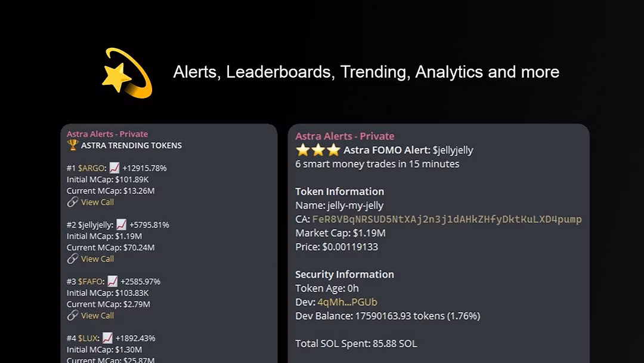Click the "+12915.78%" gain value
The height and width of the screenshot is (363, 644).
(x=144, y=168)
